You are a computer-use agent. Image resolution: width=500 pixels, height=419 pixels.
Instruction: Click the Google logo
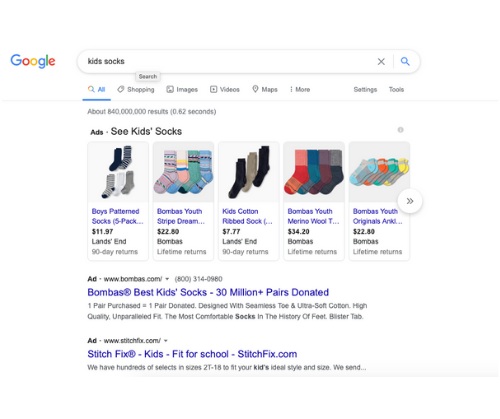pos(33,61)
